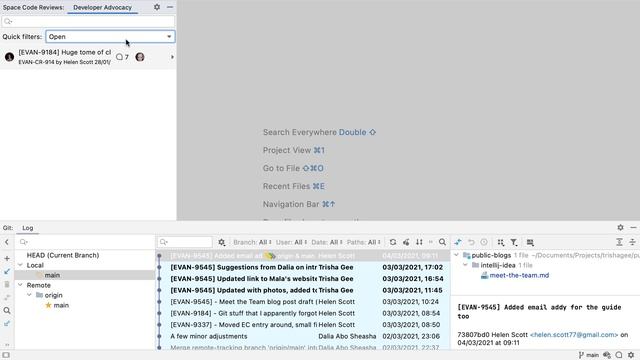Viewport: 640px width, 360px height.
Task: Refresh the Git log
Action: (393, 242)
